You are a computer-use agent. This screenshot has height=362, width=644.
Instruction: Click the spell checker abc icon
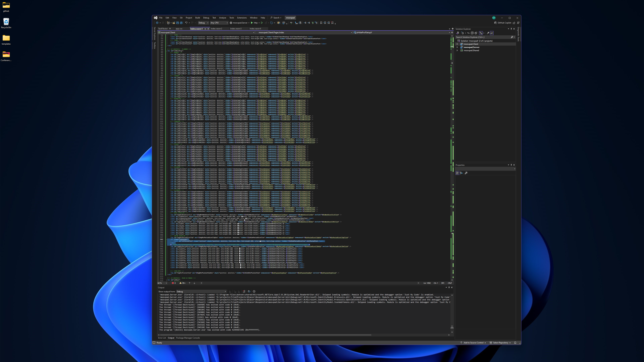291,23
